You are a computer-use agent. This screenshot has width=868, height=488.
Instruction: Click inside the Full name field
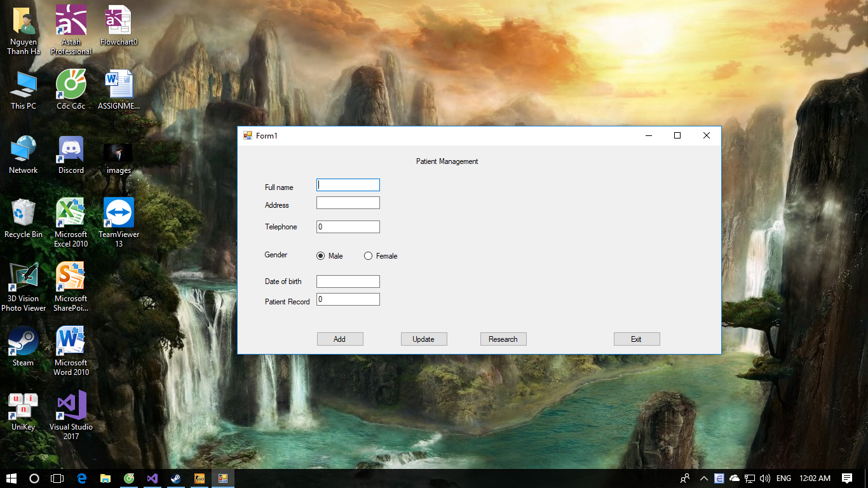tap(348, 184)
